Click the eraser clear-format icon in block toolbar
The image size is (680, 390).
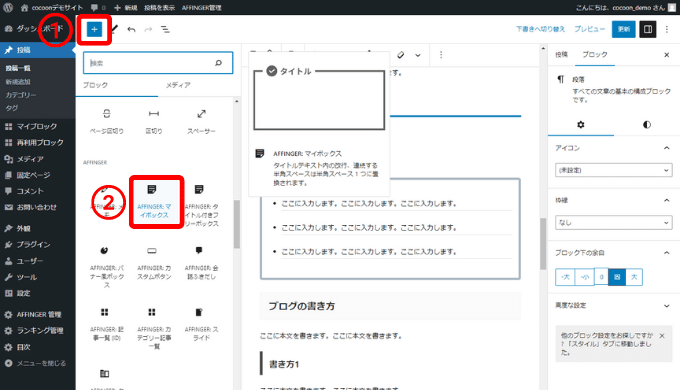point(401,55)
